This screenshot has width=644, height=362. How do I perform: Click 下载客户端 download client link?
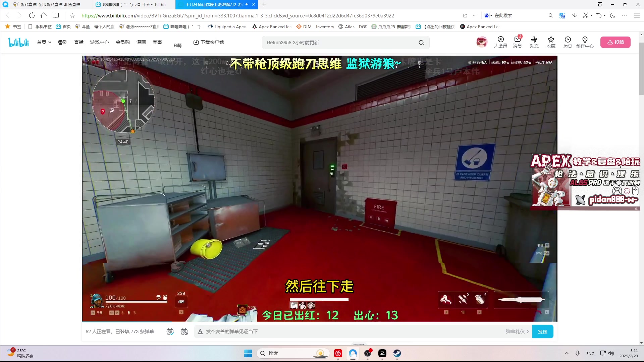point(209,42)
